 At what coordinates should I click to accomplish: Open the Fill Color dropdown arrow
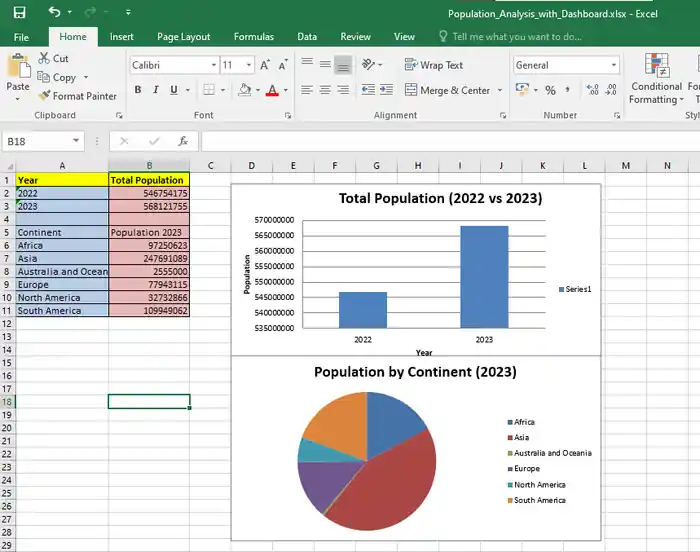pos(258,90)
